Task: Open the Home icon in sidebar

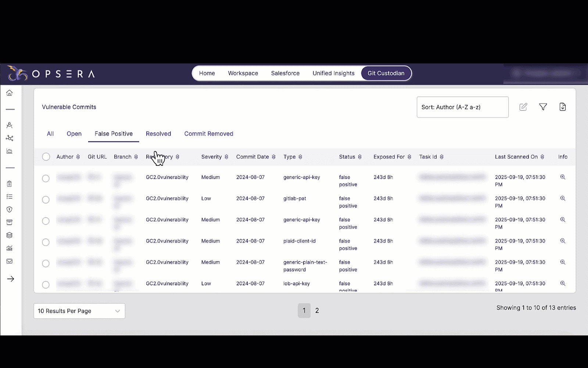Action: click(x=10, y=93)
